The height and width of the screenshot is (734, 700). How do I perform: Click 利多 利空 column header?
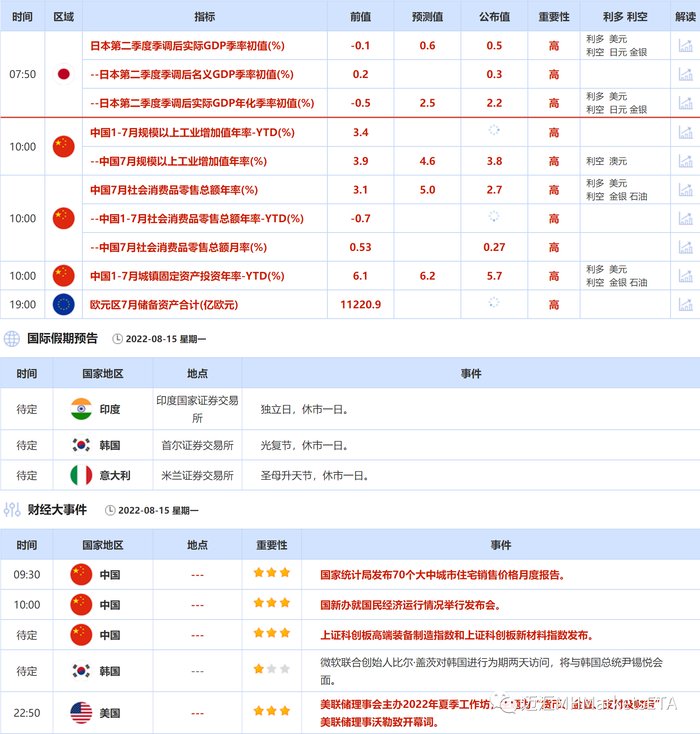coord(625,17)
